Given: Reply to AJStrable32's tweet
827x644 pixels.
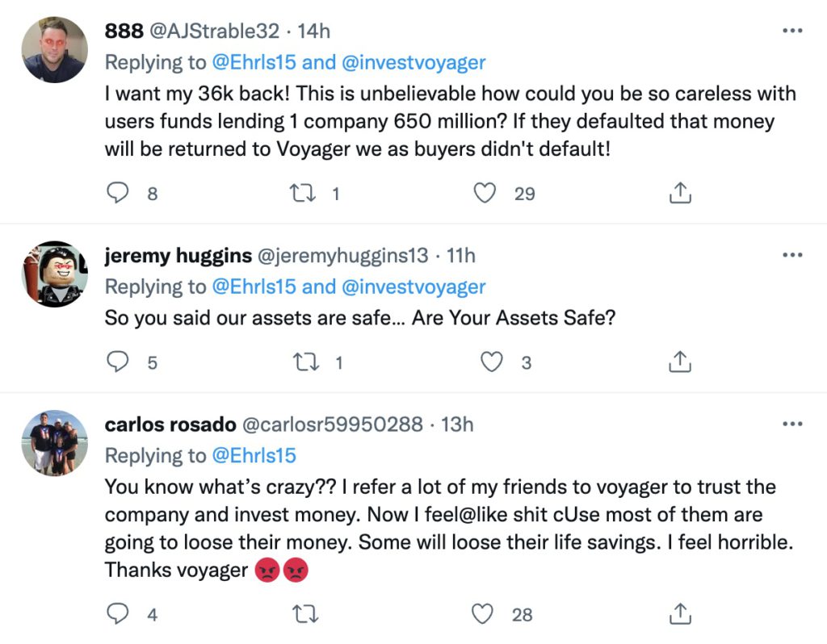Looking at the screenshot, I should click(x=119, y=193).
